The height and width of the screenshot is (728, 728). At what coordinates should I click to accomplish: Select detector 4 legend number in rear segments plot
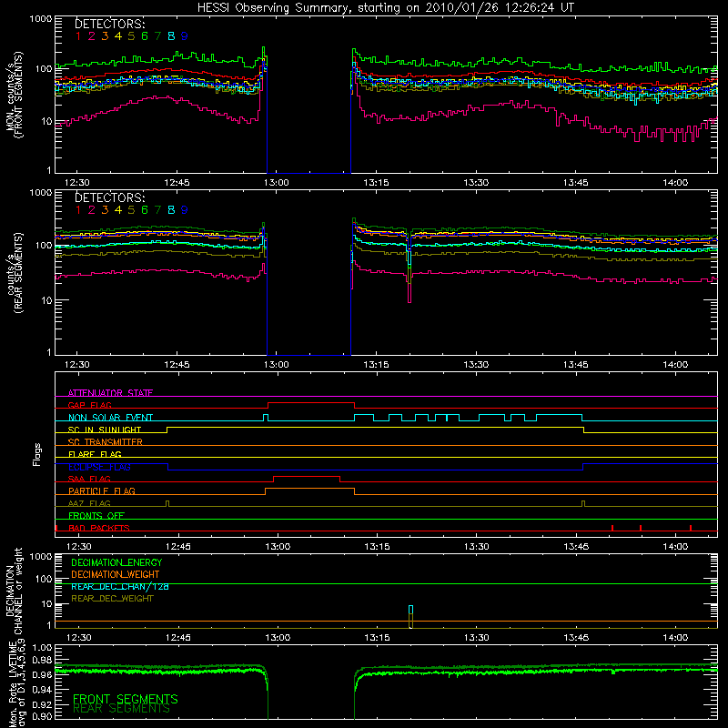tap(118, 210)
